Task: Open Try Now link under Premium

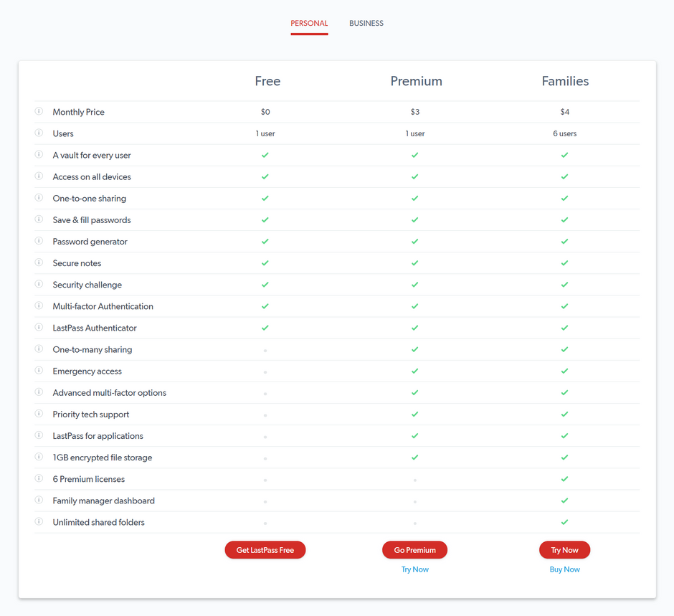Action: click(x=415, y=569)
